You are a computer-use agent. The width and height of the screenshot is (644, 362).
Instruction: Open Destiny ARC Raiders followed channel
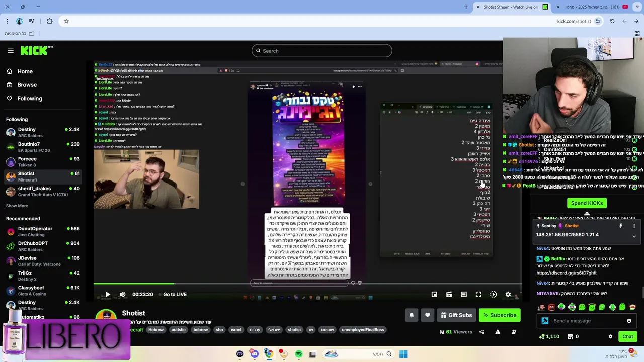coord(43,133)
